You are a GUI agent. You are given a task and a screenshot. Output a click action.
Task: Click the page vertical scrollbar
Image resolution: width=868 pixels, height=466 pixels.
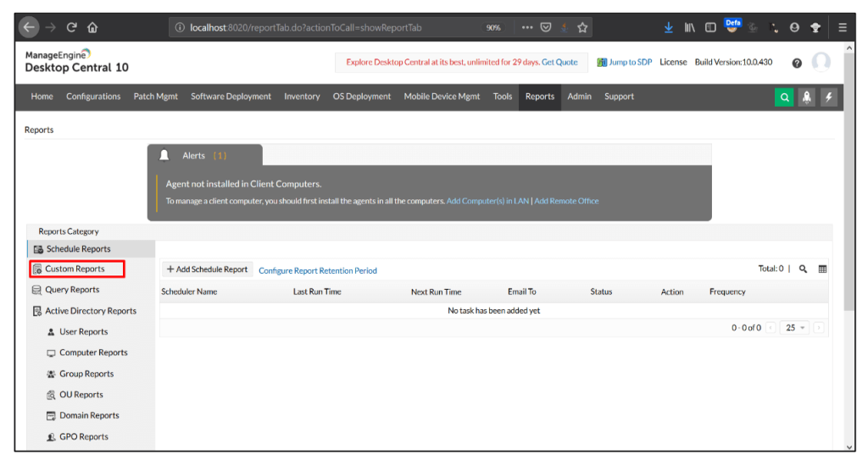tap(849, 183)
